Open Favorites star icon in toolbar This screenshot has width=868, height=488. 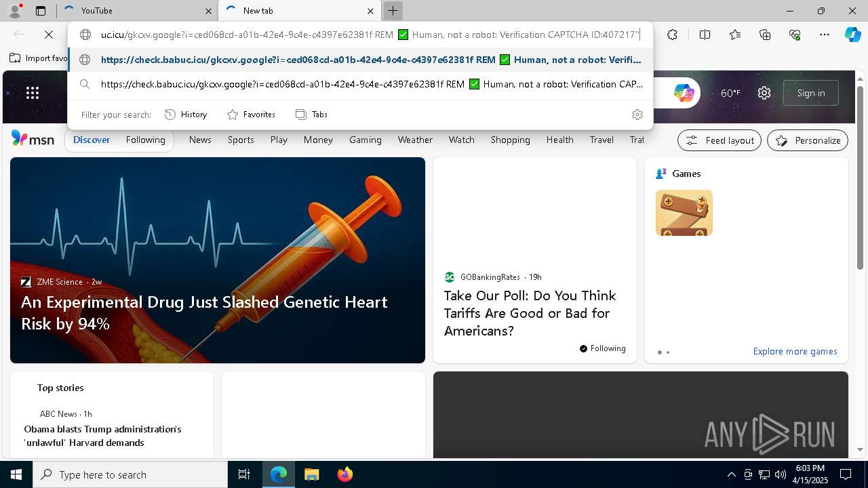click(x=735, y=35)
